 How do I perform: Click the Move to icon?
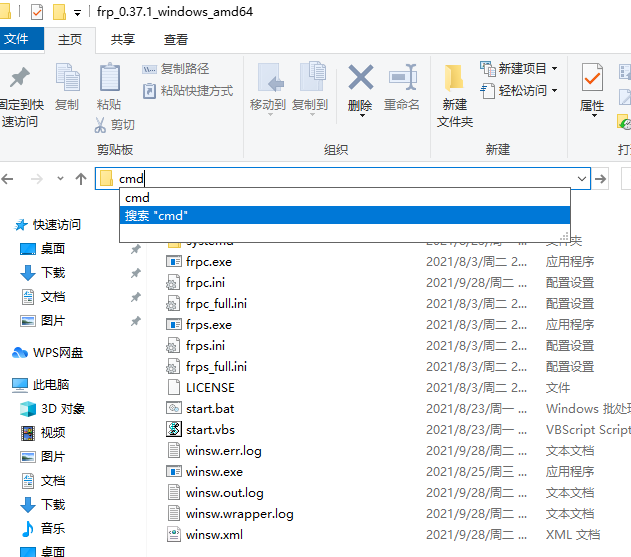click(x=270, y=77)
